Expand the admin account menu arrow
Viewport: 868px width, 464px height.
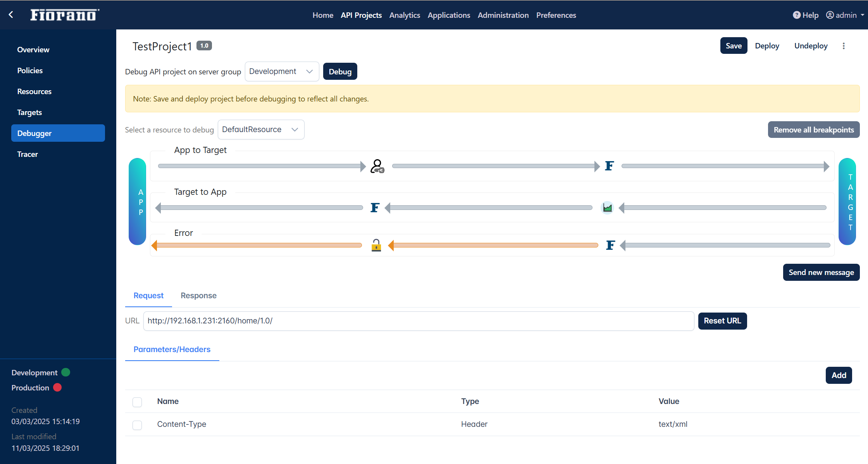(863, 15)
